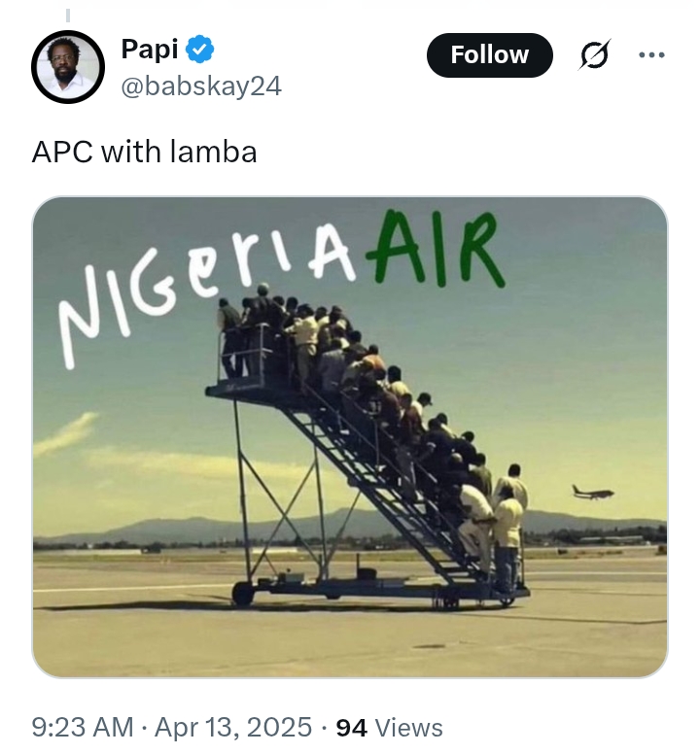This screenshot has width=700, height=754.
Task: Open the Papi display name link
Action: click(149, 50)
